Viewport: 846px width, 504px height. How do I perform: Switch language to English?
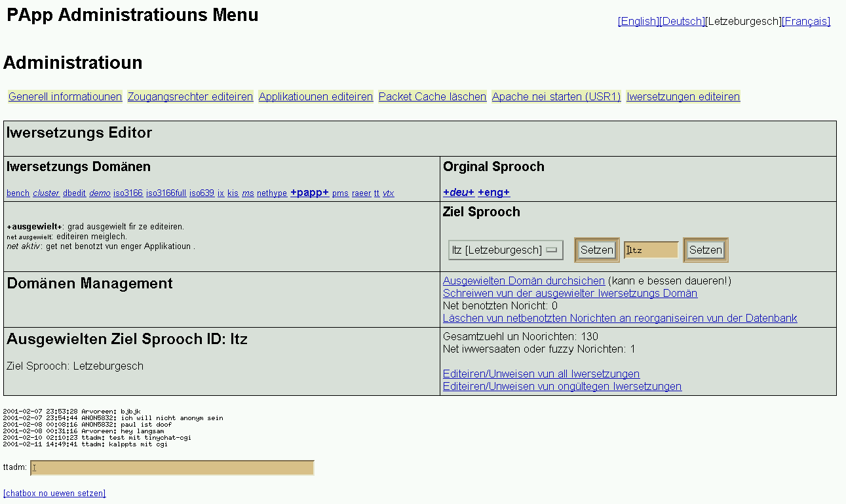pyautogui.click(x=638, y=22)
